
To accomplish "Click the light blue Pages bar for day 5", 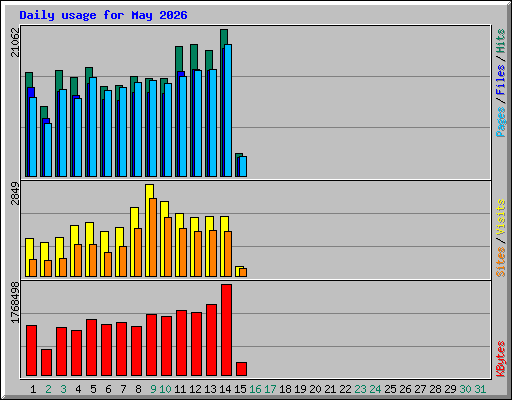I will click(x=93, y=127).
